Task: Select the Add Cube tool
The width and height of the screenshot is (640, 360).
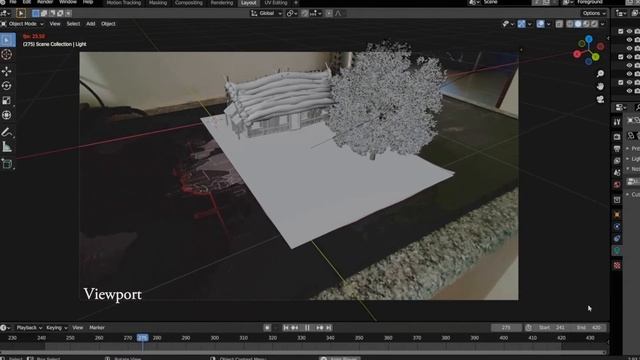Action: pos(7,164)
